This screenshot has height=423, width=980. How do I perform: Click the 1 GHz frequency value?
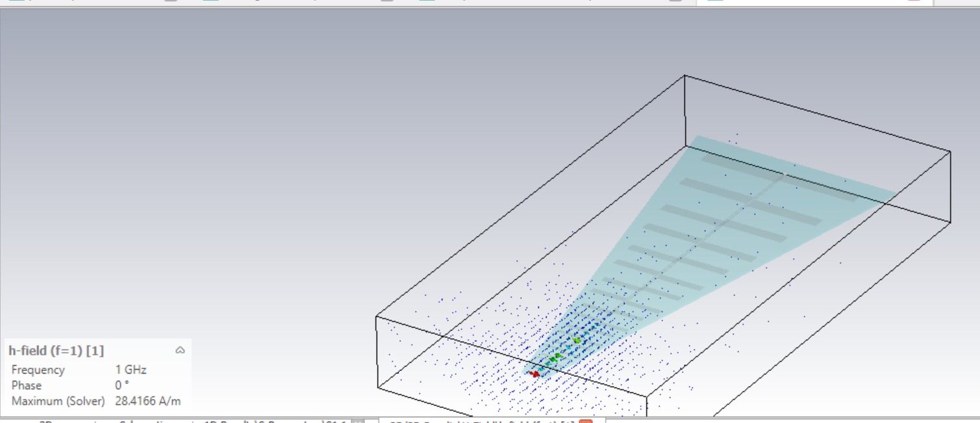point(131,370)
